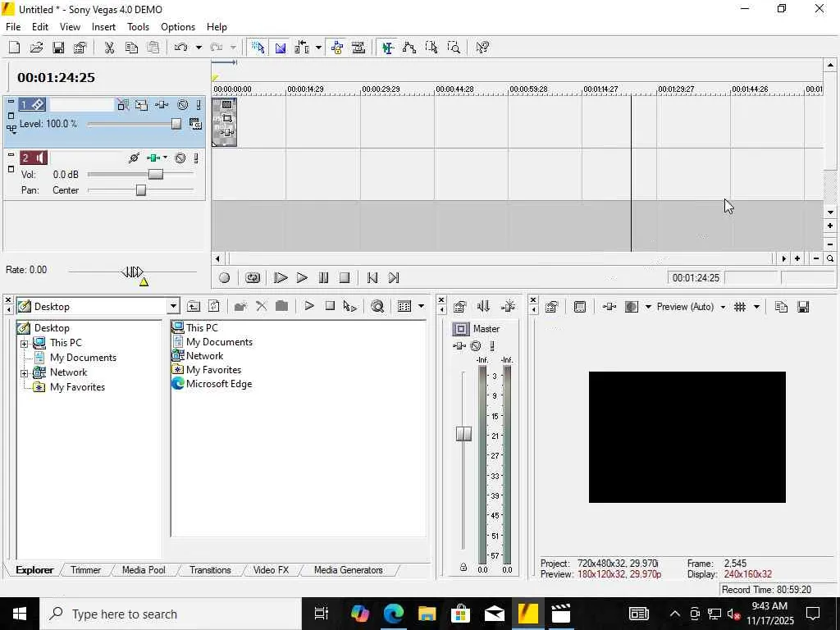
Task: Create a new project with the New icon
Action: click(15, 48)
